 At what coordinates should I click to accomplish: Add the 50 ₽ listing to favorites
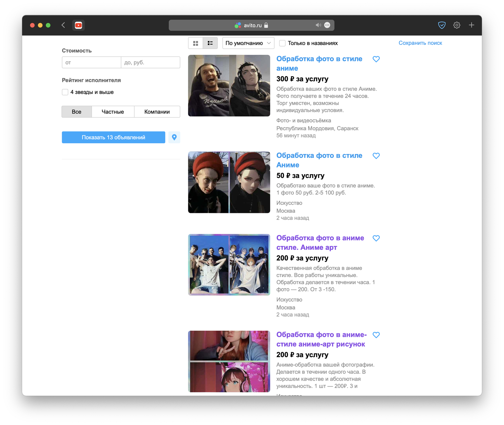[376, 156]
